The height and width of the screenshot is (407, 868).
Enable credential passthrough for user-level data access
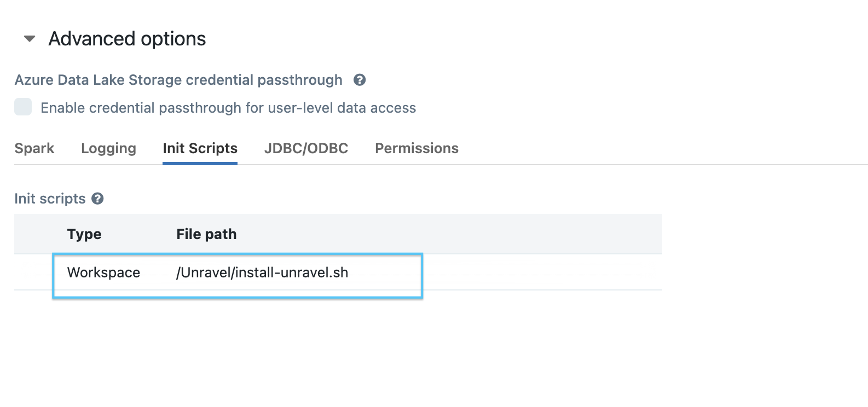[23, 107]
